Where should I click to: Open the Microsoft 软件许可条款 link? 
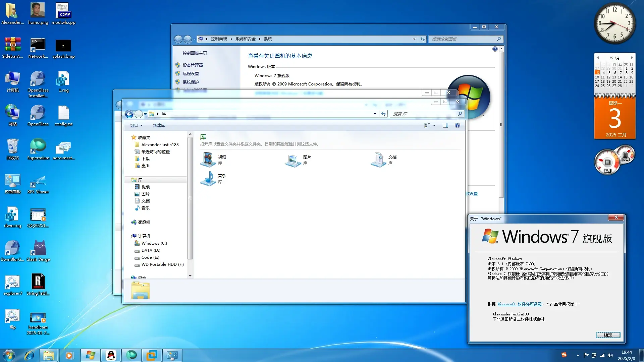[520, 304]
